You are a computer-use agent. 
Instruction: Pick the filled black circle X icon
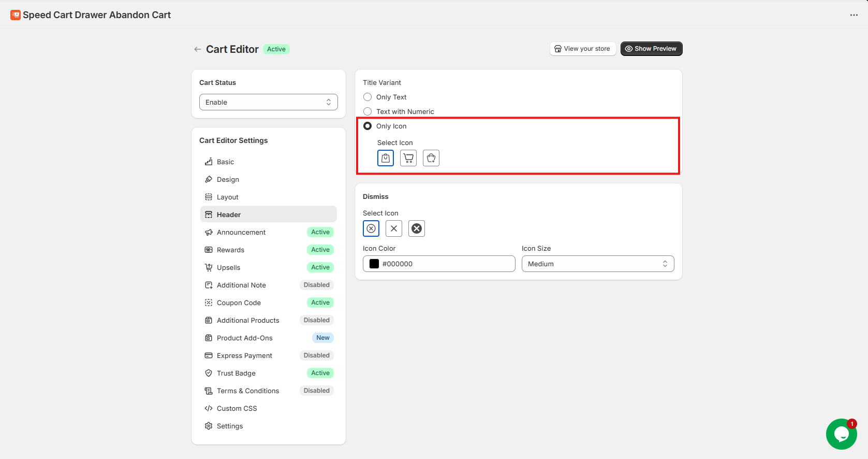[x=417, y=228]
